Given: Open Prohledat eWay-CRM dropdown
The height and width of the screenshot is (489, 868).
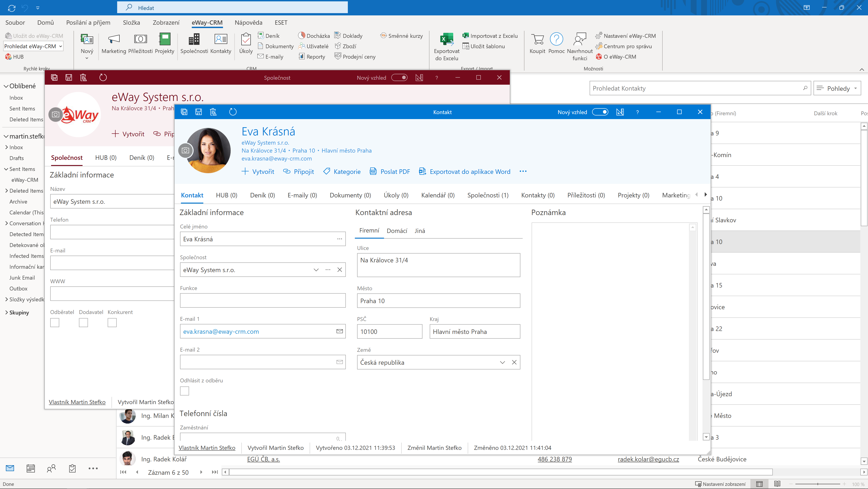Looking at the screenshot, I should click(x=61, y=46).
